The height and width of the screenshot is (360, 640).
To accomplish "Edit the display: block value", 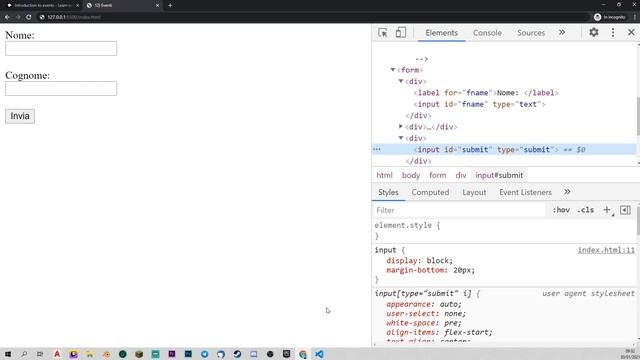I will click(x=438, y=260).
